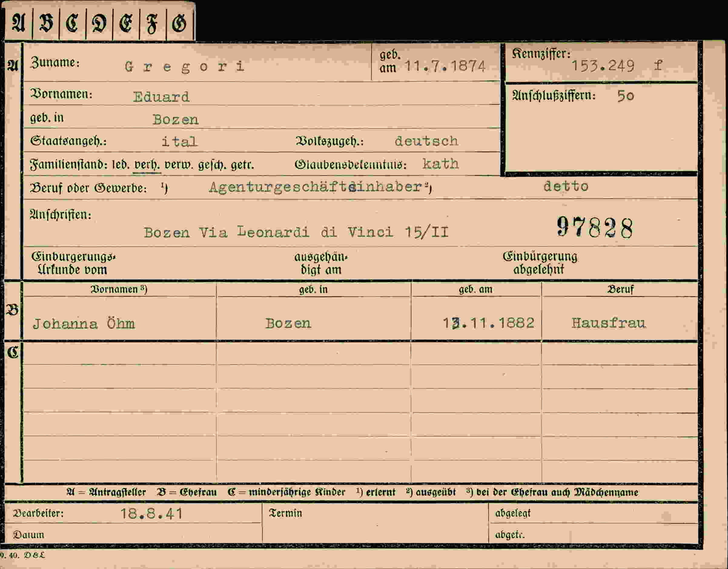728x569 pixels.
Task: Click the "Vornamen:" label in section A
Action: (x=61, y=94)
